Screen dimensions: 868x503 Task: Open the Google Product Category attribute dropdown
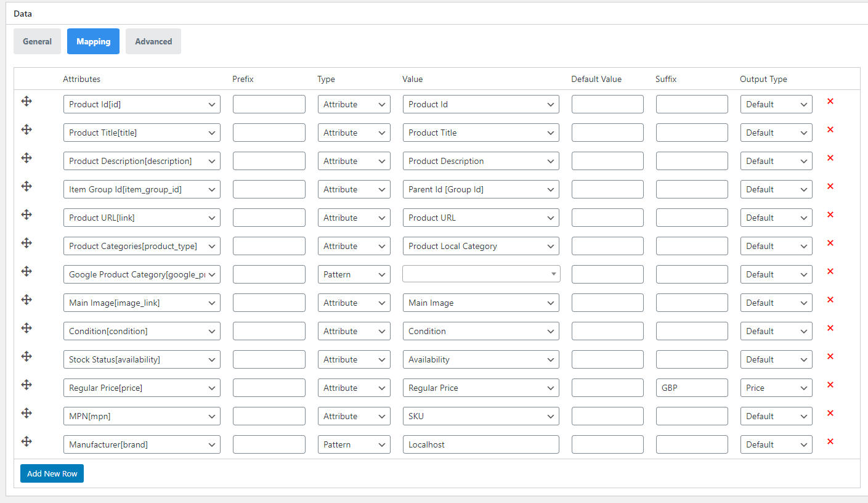[142, 274]
